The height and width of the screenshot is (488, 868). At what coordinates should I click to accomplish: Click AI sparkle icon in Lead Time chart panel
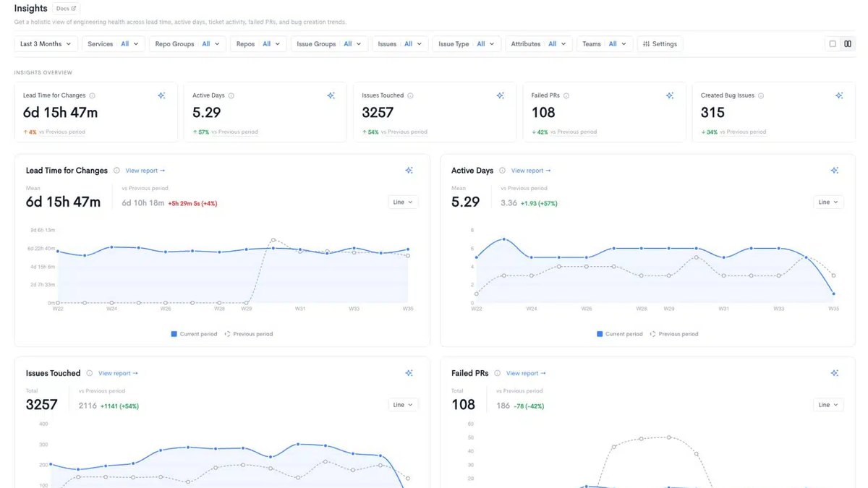(409, 171)
